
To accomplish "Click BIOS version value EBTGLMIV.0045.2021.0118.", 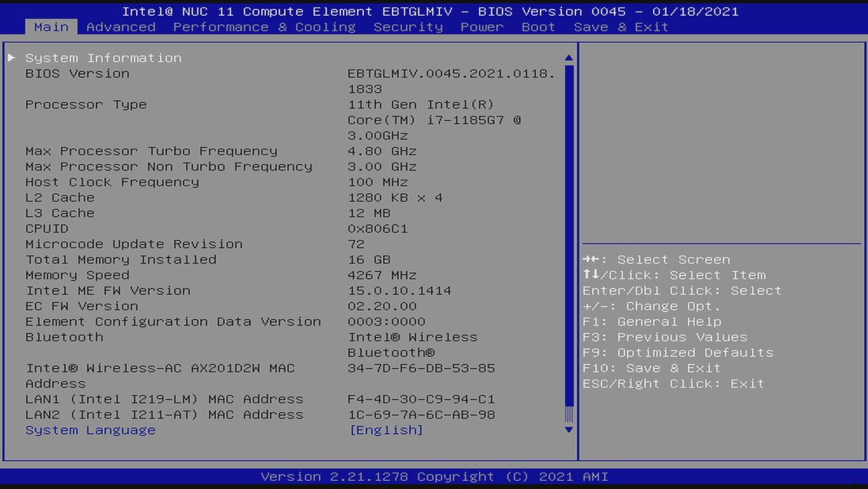I will tap(451, 73).
